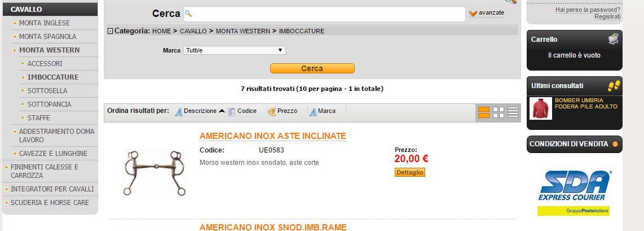
Task: Switch to compact lines view icon
Action: 513,112
